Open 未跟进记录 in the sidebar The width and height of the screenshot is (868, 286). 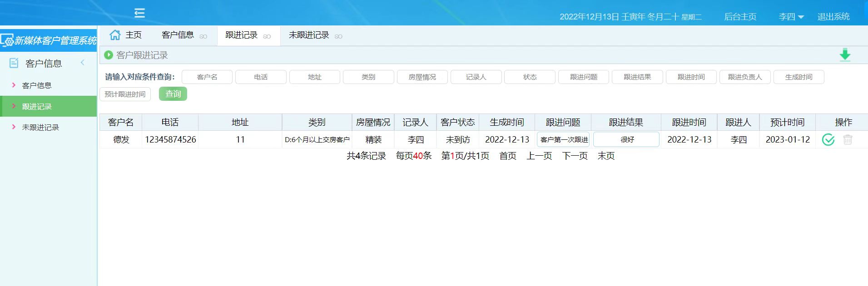40,128
